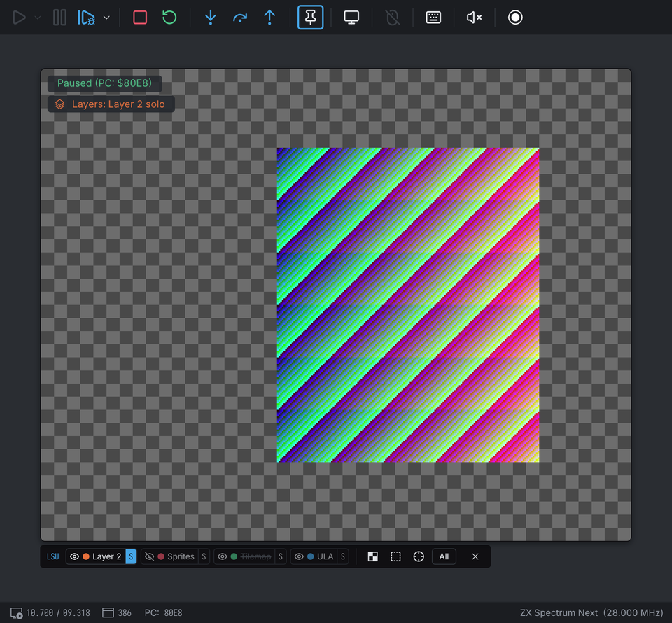Click the 10.700 / 09.318 timing value
This screenshot has width=672, height=623.
tap(58, 612)
